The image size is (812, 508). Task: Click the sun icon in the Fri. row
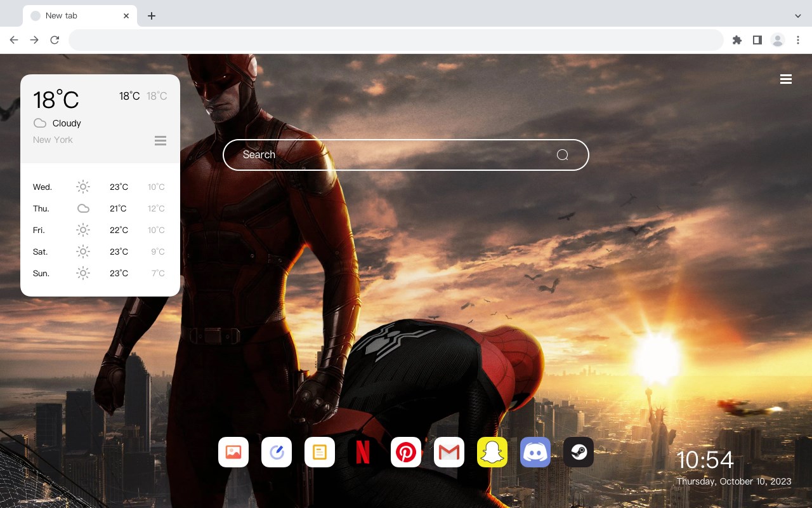pos(83,230)
